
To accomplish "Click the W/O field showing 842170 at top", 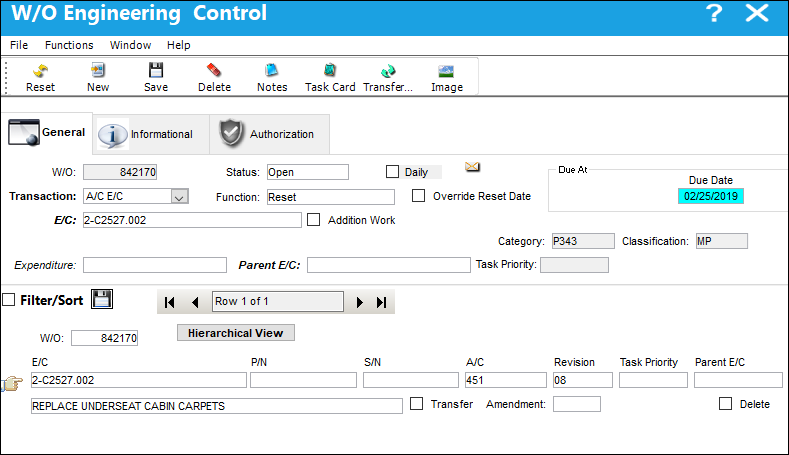I will coord(120,172).
